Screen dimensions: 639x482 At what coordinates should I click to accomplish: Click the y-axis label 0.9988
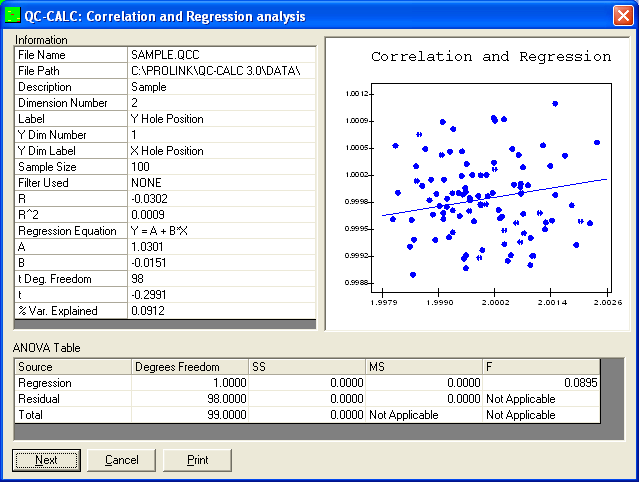(x=357, y=282)
